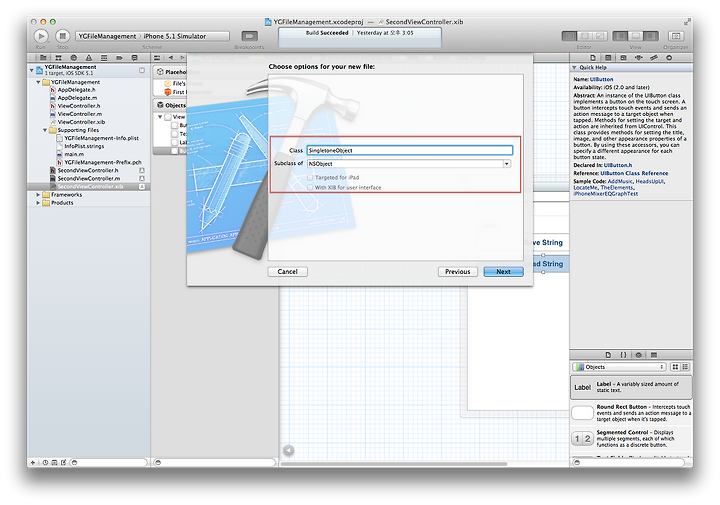The height and width of the screenshot is (505, 720).
Task: Click the Stop button in toolbar
Action: point(62,36)
